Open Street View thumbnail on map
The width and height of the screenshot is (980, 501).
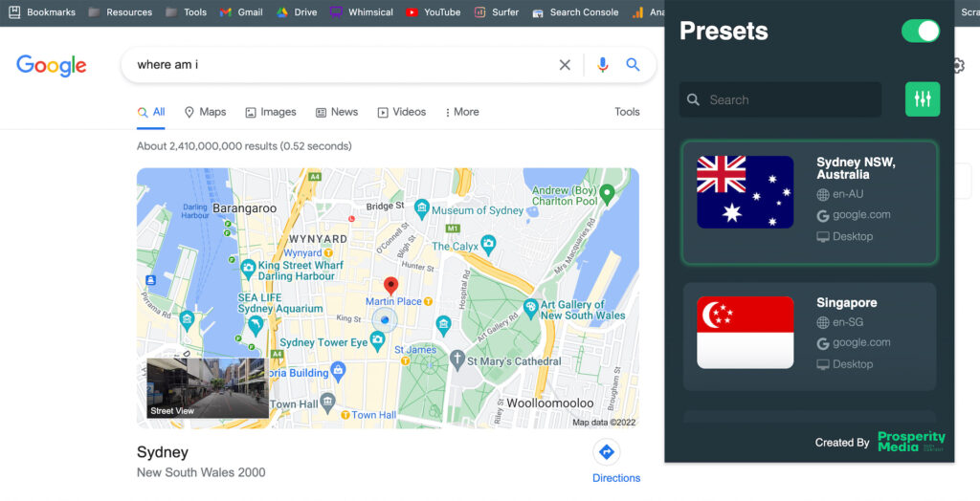(x=208, y=388)
